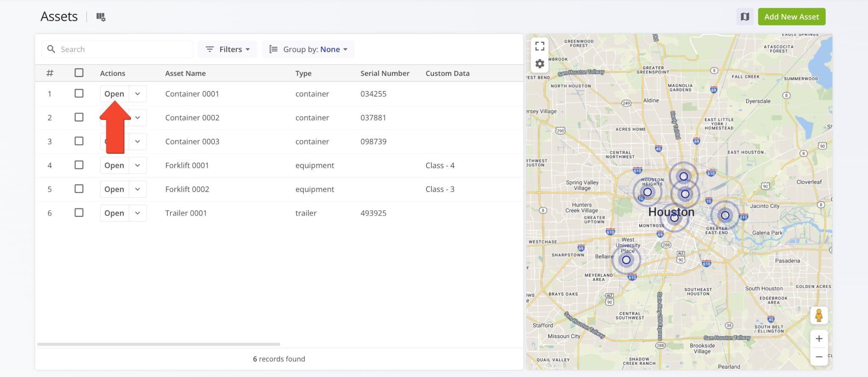Expand action menu arrow for Trailer 0001
868x377 pixels.
(138, 213)
